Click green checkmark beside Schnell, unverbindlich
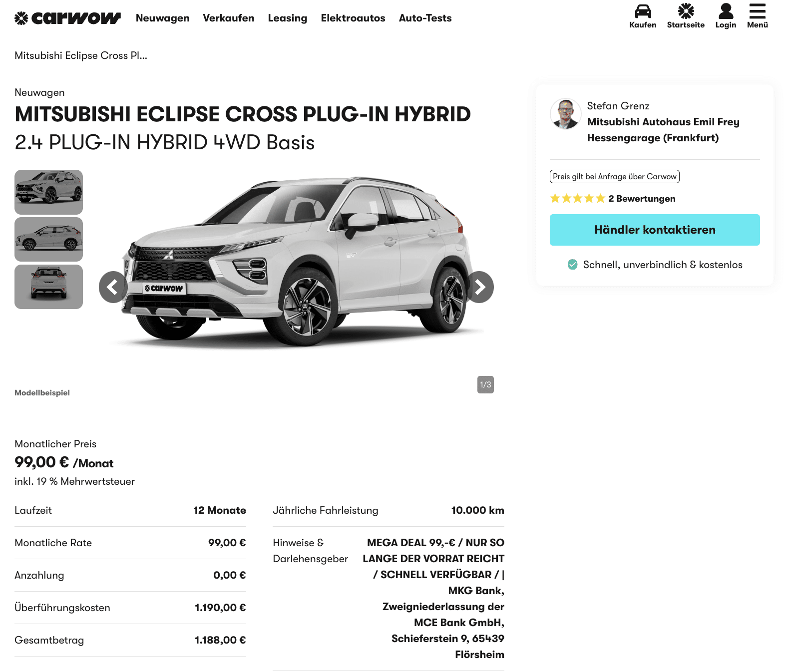Image resolution: width=785 pixels, height=672 pixels. (572, 265)
